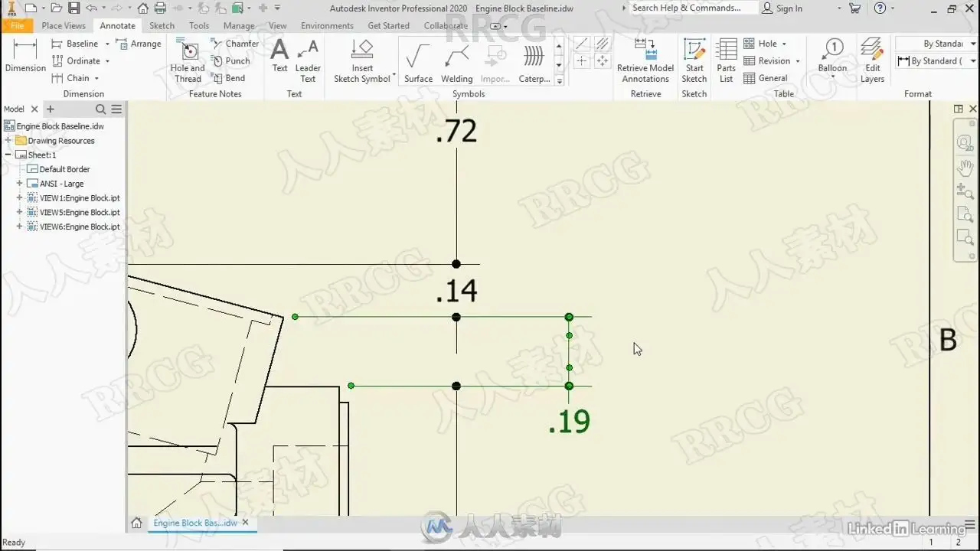Click the Print icon

[x=160, y=8]
